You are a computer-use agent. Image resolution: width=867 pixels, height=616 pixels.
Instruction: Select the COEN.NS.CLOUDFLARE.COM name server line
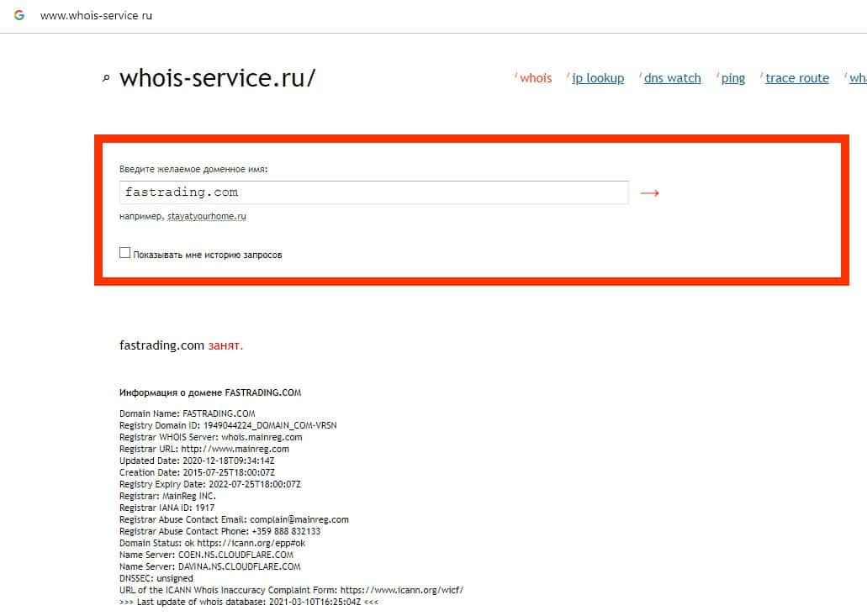[x=206, y=555]
